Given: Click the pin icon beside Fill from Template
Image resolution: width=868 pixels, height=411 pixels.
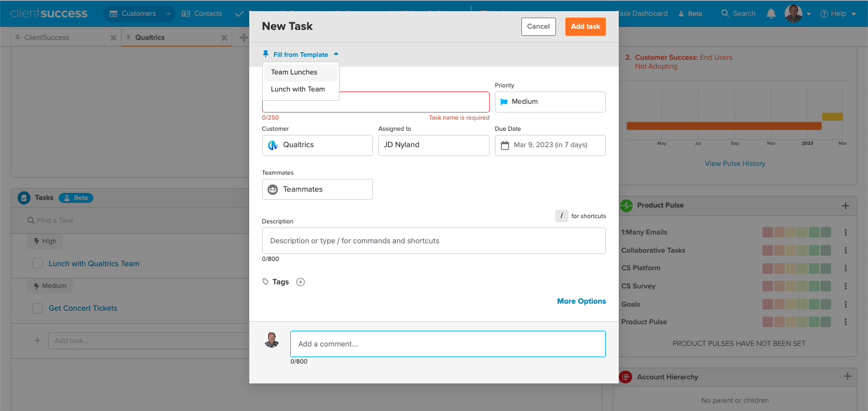Looking at the screenshot, I should (x=266, y=55).
